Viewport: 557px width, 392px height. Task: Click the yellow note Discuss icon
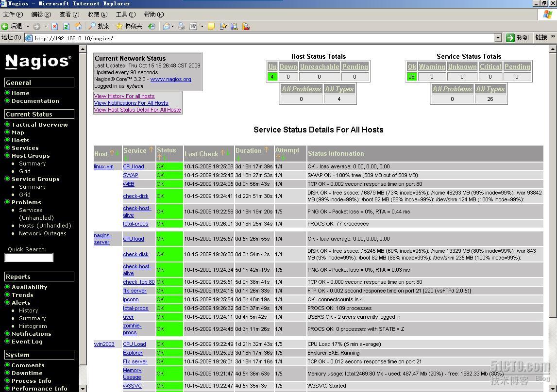[211, 26]
